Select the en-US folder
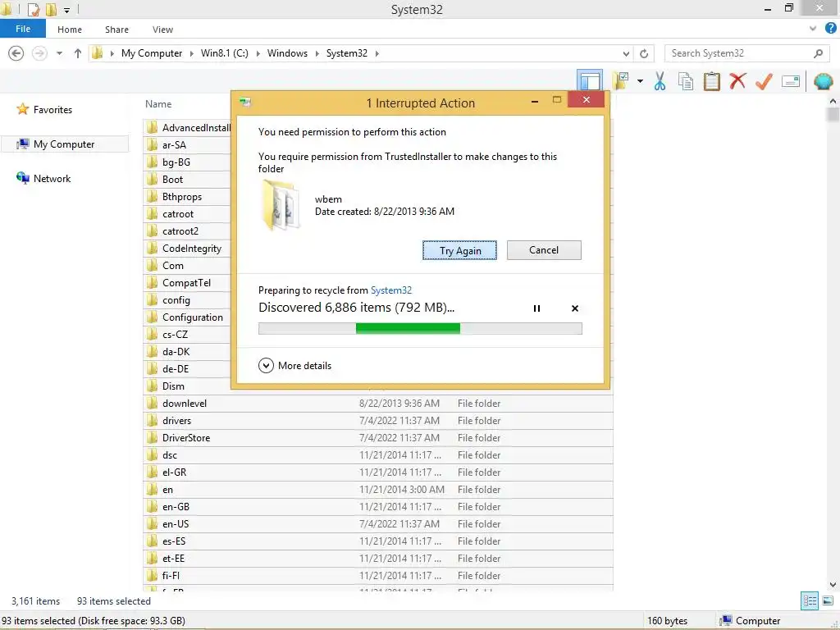 tap(377, 524)
